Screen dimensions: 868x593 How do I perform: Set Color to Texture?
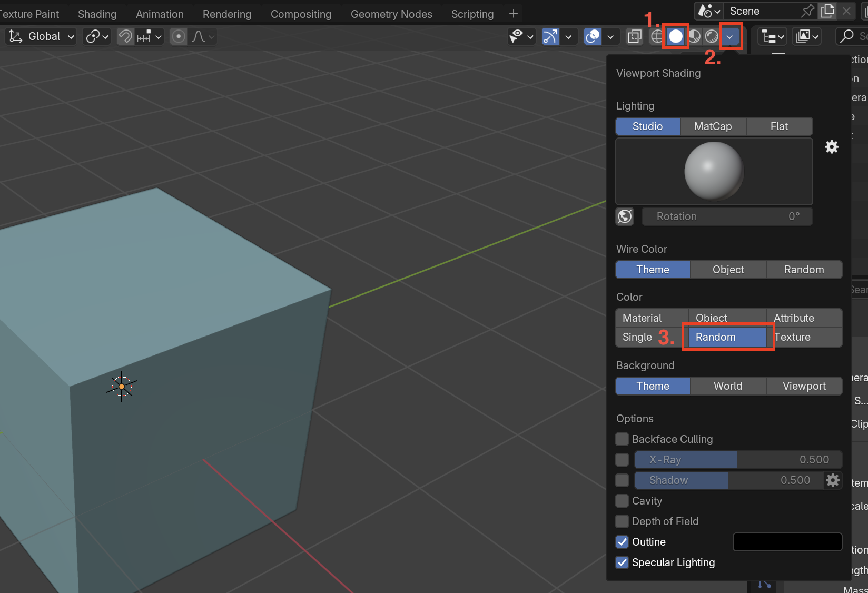804,337
